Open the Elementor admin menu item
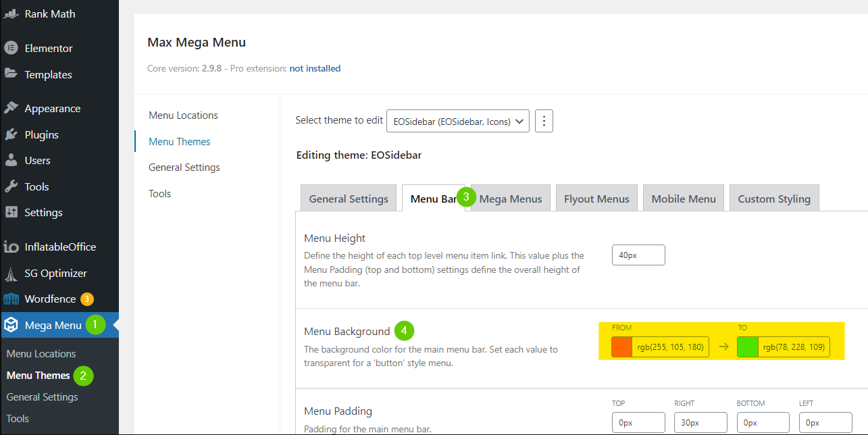The width and height of the screenshot is (868, 435). click(59, 48)
